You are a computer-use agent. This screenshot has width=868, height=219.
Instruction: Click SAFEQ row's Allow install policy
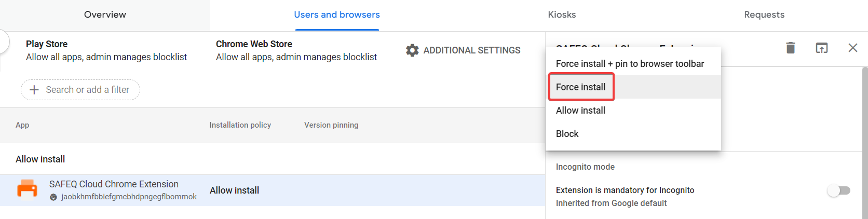234,190
